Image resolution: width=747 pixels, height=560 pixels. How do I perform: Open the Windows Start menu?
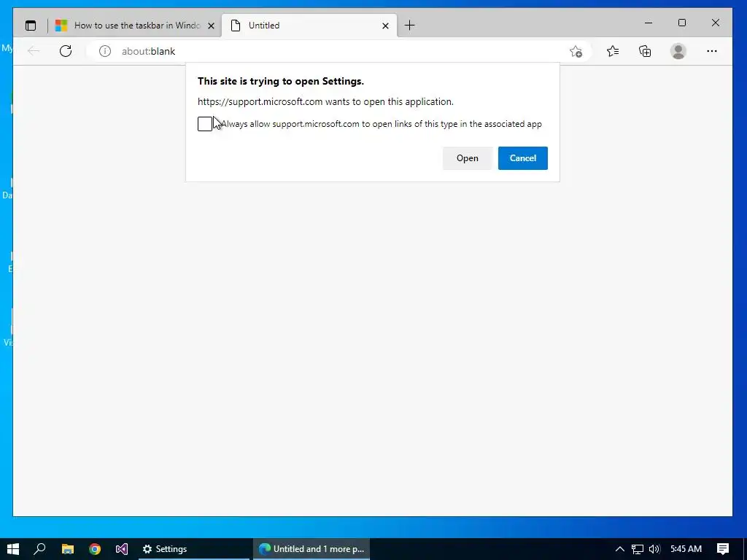(x=13, y=549)
